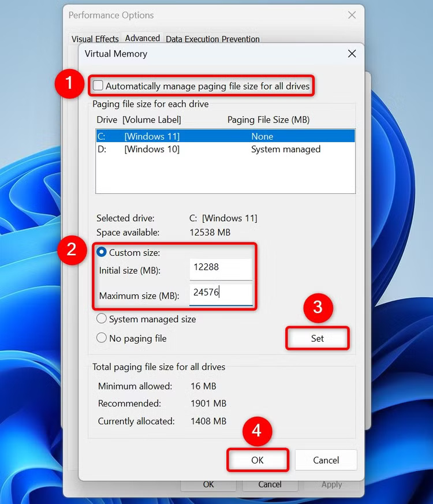
Task: Switch to the Visual Effects tab
Action: pos(95,39)
